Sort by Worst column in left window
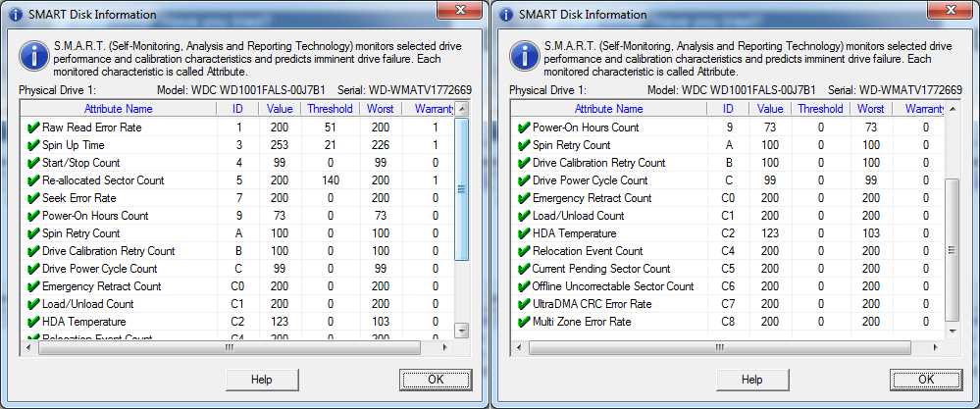 click(381, 109)
